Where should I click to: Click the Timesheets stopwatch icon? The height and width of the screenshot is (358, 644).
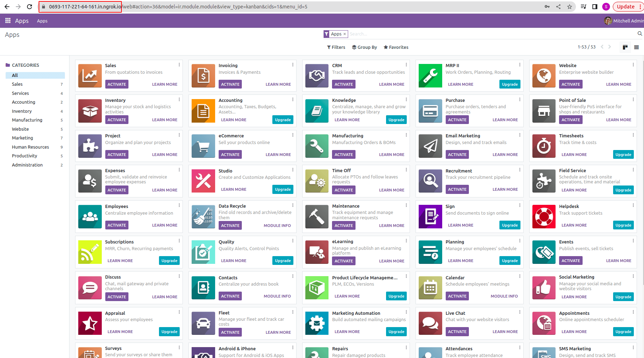tap(544, 146)
